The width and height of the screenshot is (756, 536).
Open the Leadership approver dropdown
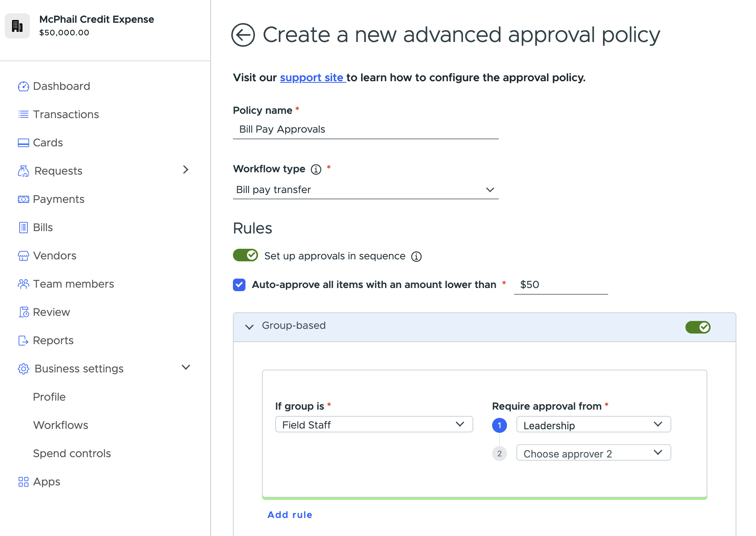tap(594, 425)
